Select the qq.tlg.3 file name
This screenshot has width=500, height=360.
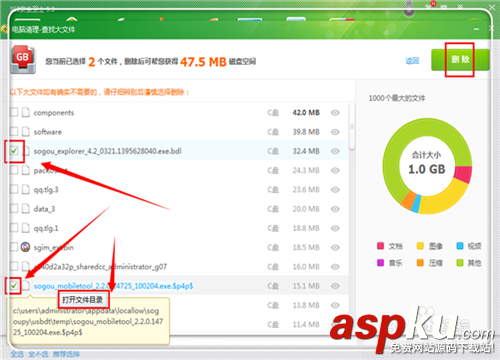click(x=46, y=190)
